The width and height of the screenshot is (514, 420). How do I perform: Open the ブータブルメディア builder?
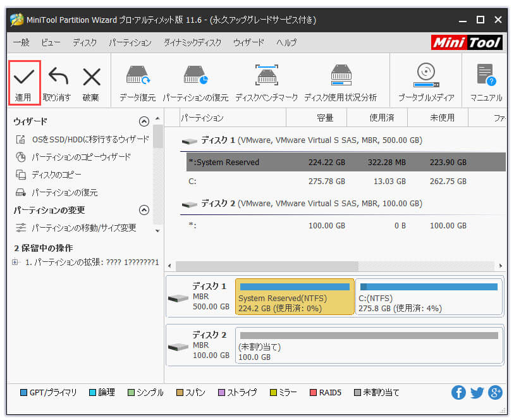click(426, 83)
